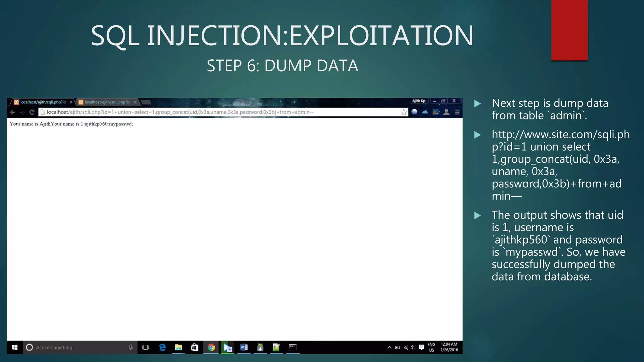Click the Ajith Kp profile button
Image resolution: width=644 pixels, height=362 pixels.
coord(419,101)
